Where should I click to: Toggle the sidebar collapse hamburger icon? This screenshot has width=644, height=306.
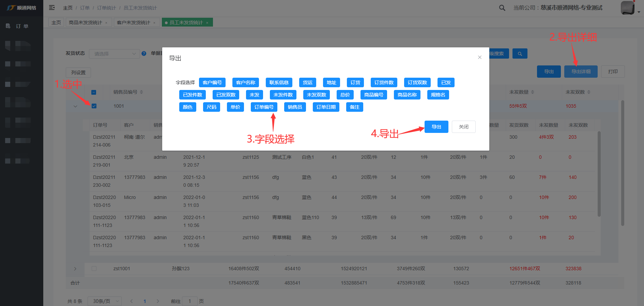click(x=52, y=7)
